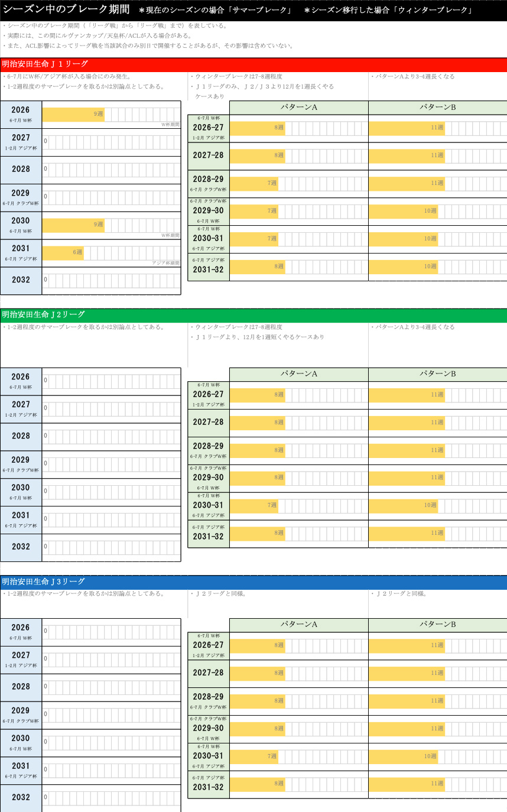Select the J1 2027-28 season cell
The image size is (507, 812).
click(x=208, y=155)
